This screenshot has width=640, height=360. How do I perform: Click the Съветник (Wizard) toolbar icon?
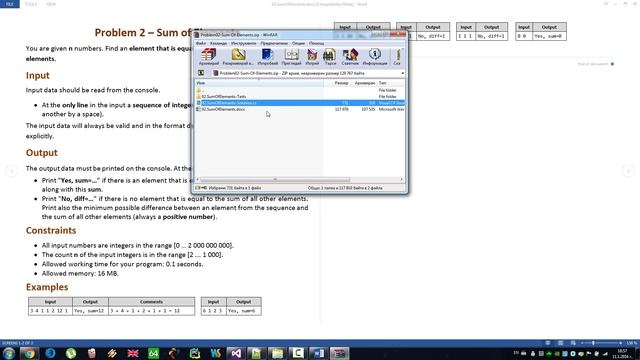pyautogui.click(x=350, y=57)
